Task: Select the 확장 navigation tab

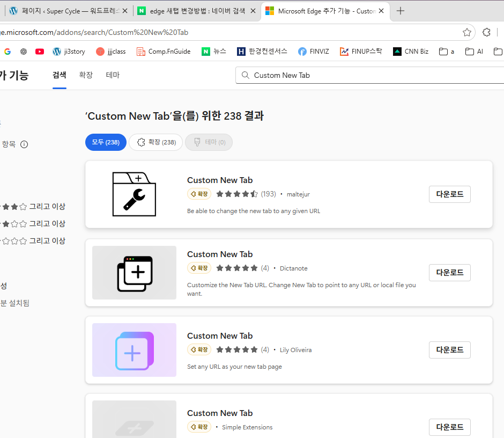Action: [x=86, y=75]
